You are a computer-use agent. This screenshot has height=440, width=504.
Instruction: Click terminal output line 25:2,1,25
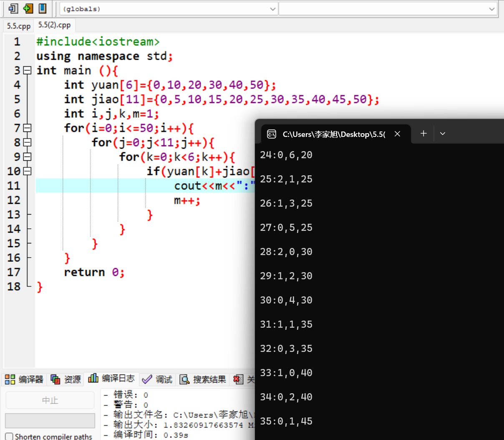point(286,179)
